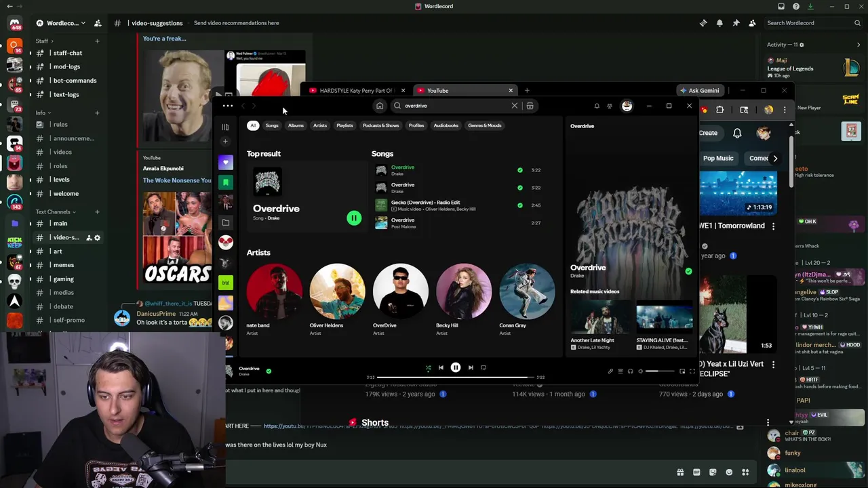Clear the Spotify search field text
868x488 pixels.
tap(514, 106)
